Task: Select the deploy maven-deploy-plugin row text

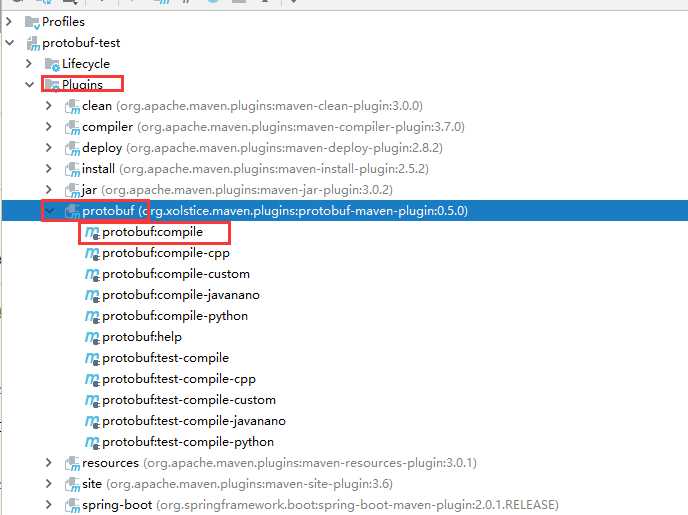Action: point(262,148)
